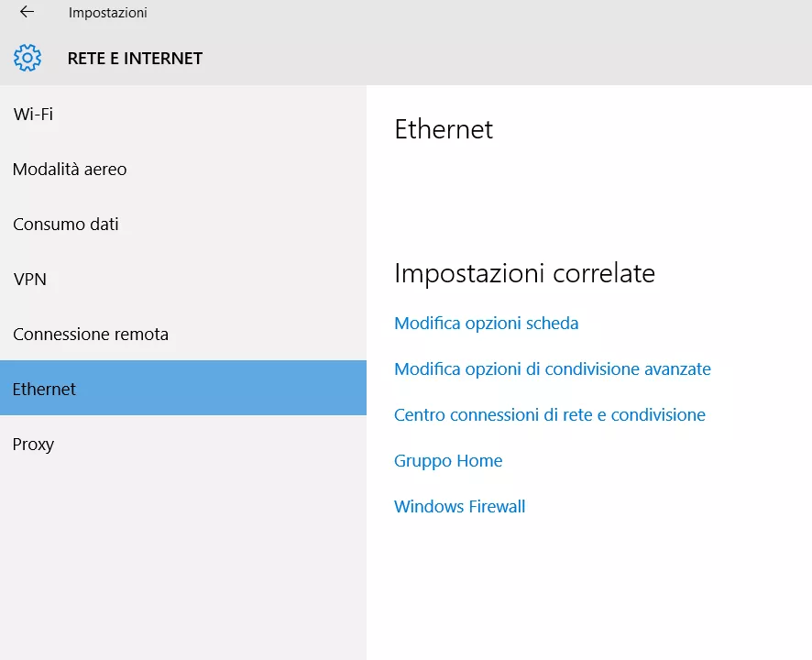This screenshot has width=812, height=660.
Task: Select Connessione remota in the sidebar
Action: (x=90, y=334)
